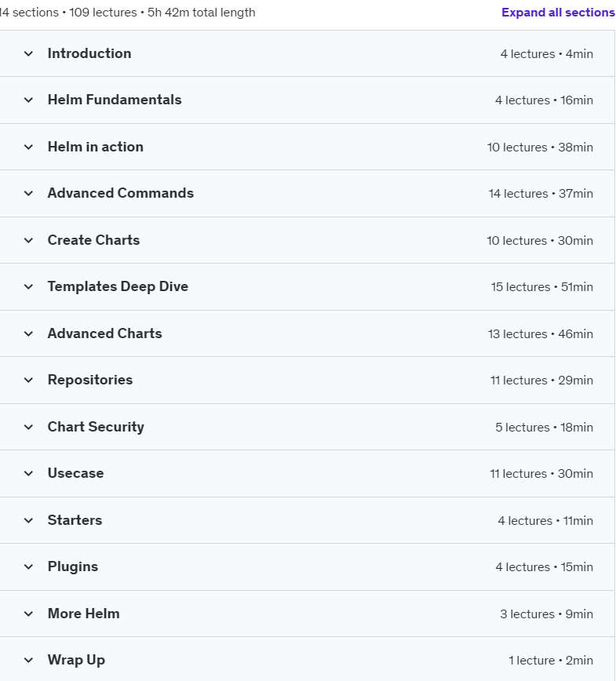The width and height of the screenshot is (616, 681).
Task: Expand the Introduction section chevron
Action: (x=28, y=54)
